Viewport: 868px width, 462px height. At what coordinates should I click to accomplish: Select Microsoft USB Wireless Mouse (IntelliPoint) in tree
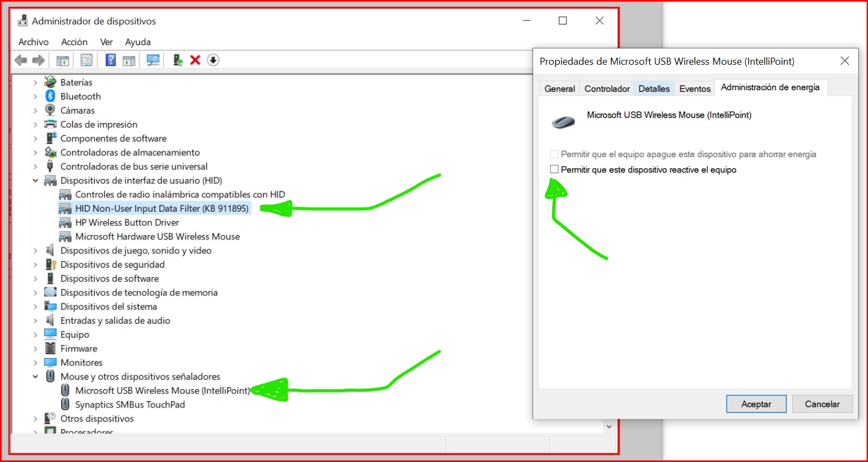click(x=162, y=391)
